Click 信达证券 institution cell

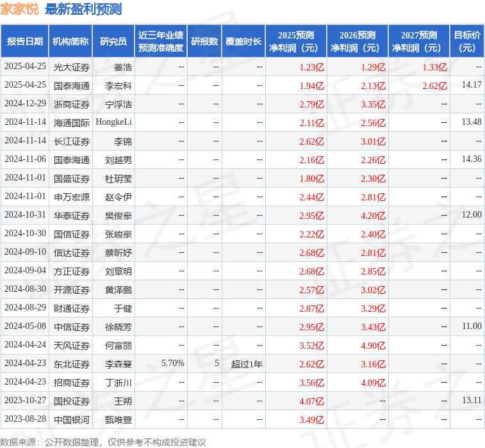(x=72, y=253)
